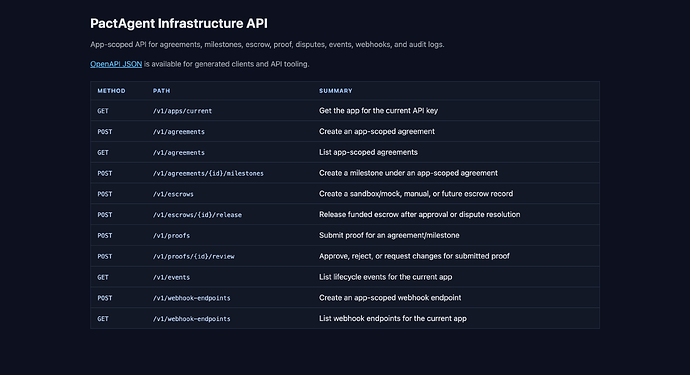
Task: Click the /v1/proofs/{id}/review path
Action: point(194,256)
